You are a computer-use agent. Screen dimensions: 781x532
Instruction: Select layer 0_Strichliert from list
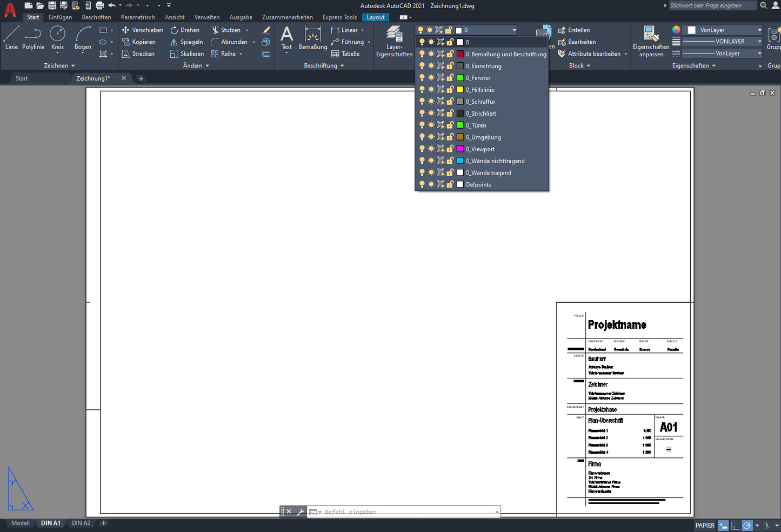point(482,114)
